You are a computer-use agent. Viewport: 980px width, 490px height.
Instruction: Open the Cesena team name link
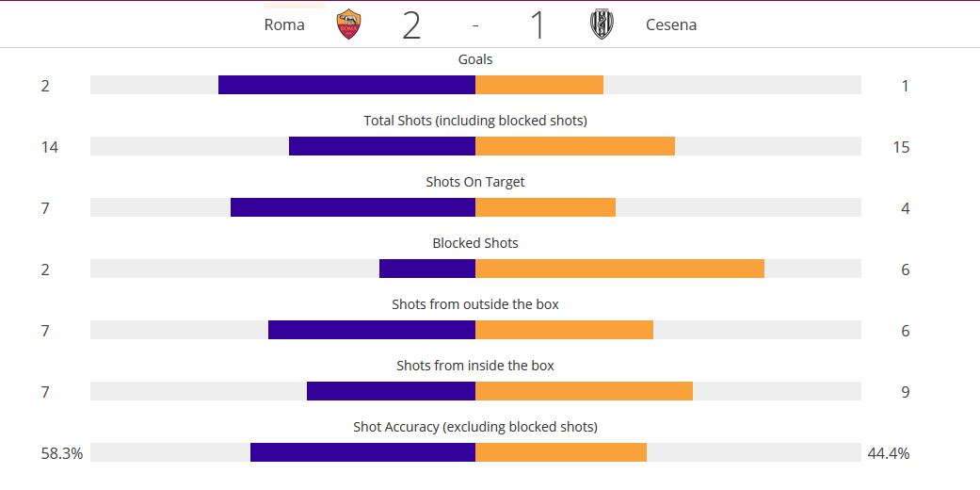point(671,25)
